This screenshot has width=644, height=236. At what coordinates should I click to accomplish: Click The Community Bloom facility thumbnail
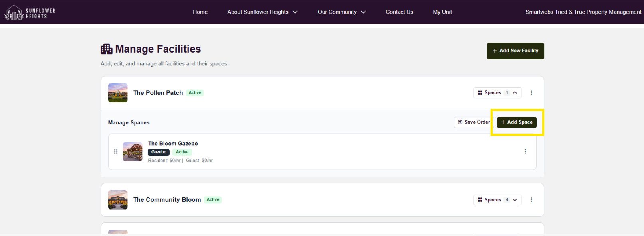click(x=118, y=200)
